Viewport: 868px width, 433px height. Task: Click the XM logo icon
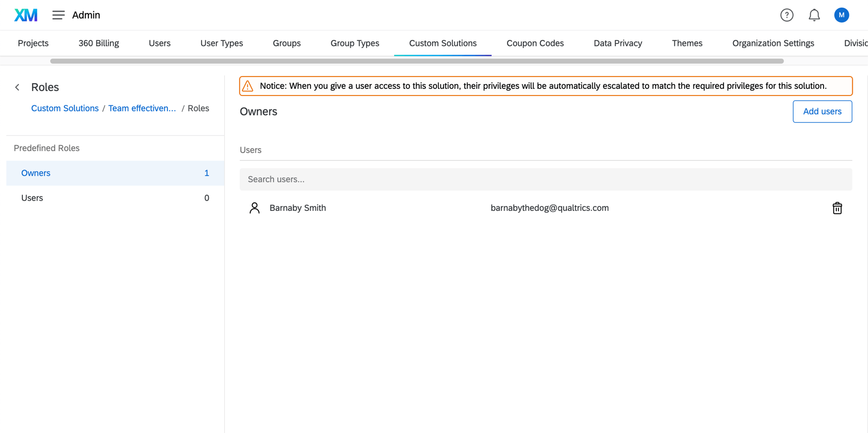point(26,15)
